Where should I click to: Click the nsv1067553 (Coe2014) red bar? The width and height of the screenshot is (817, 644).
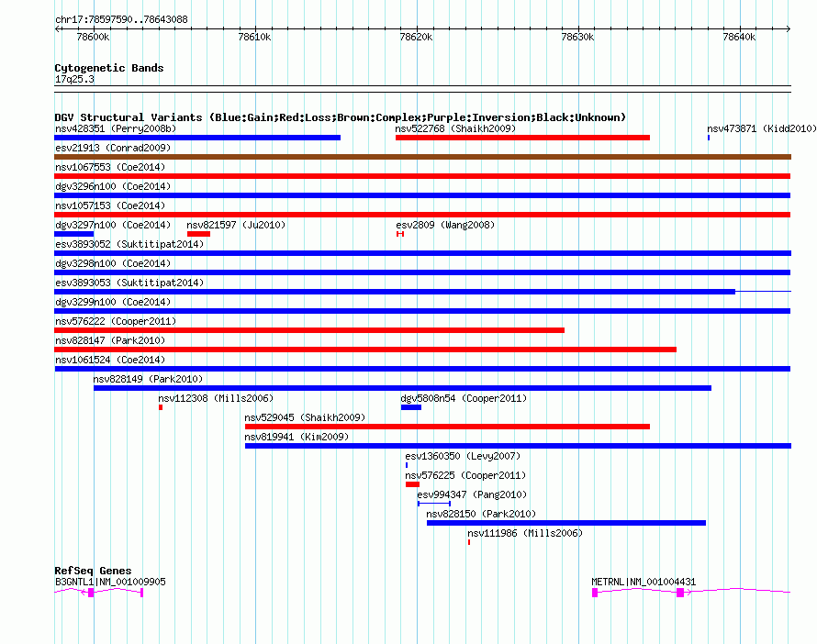pyautogui.click(x=422, y=176)
